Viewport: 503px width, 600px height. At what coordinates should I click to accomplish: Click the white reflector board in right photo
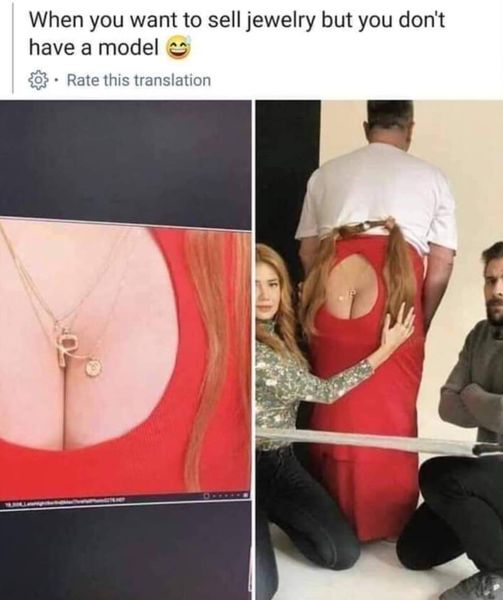click(x=379, y=440)
